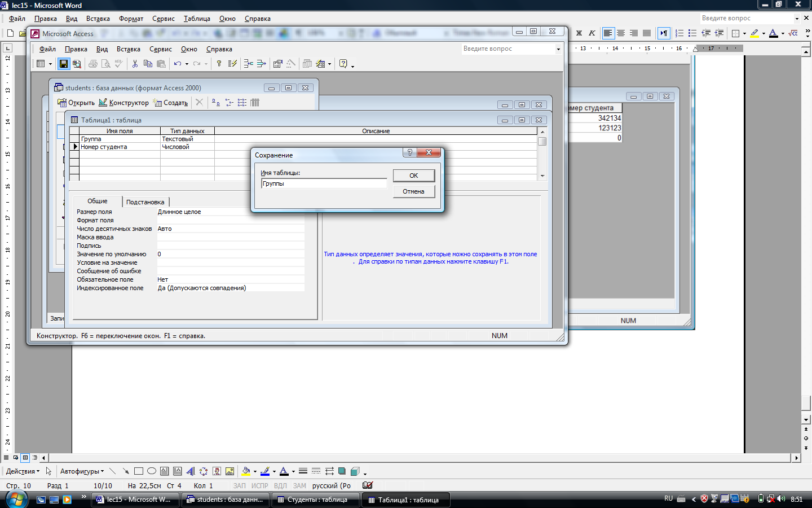Open the Формат menu in Word
This screenshot has width=812, height=508.
click(x=131, y=19)
